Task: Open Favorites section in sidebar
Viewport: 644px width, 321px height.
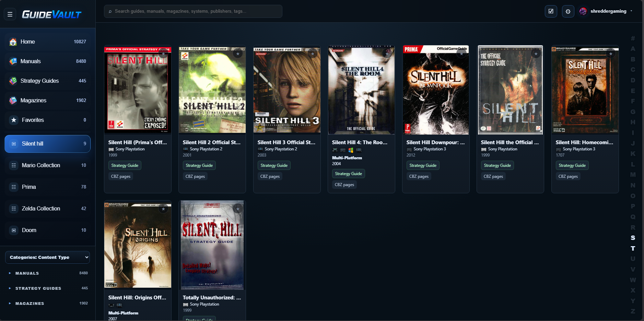Action: [x=47, y=120]
